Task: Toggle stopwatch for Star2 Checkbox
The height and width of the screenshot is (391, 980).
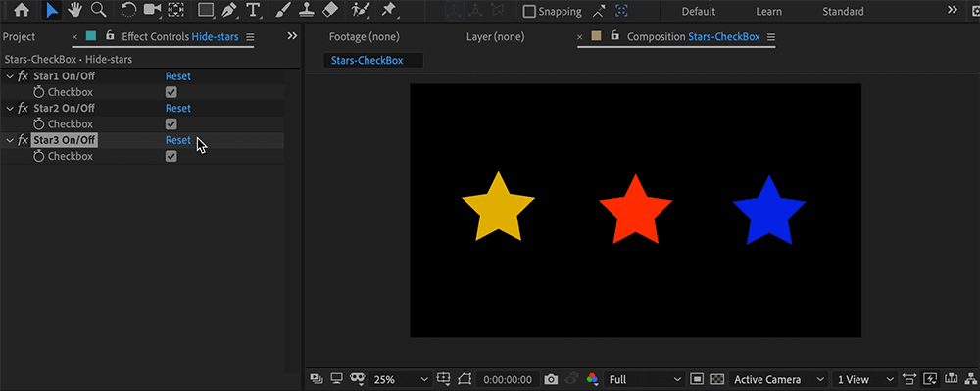Action: [x=39, y=124]
